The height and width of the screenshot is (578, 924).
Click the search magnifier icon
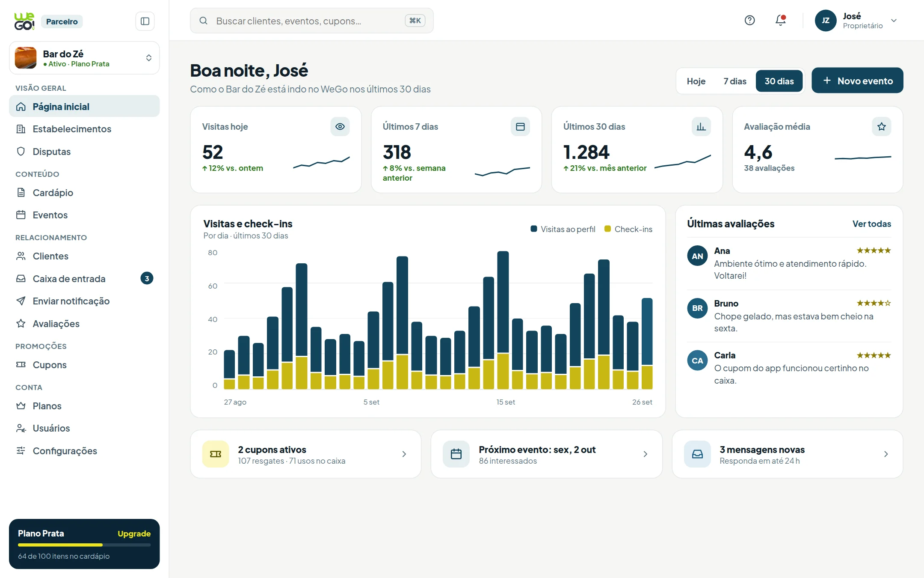(x=204, y=21)
